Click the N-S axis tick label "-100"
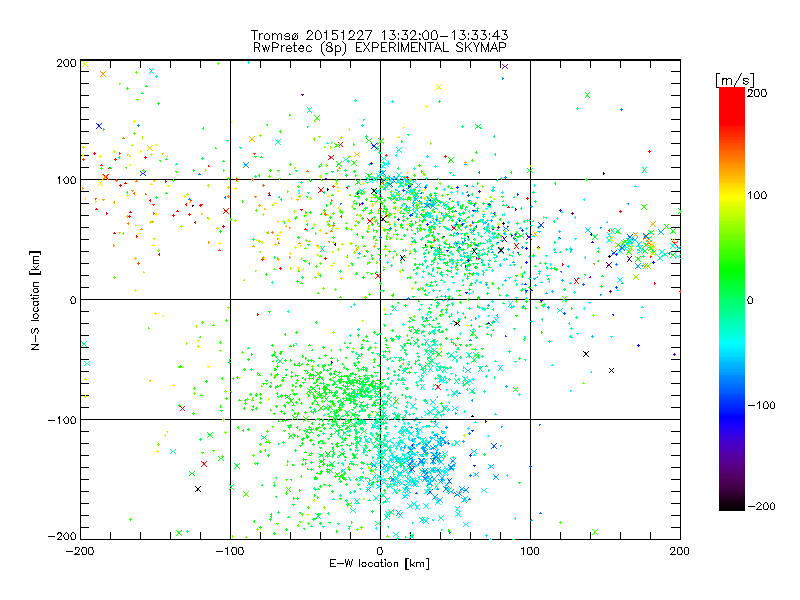This screenshot has height=600, width=800. point(62,420)
